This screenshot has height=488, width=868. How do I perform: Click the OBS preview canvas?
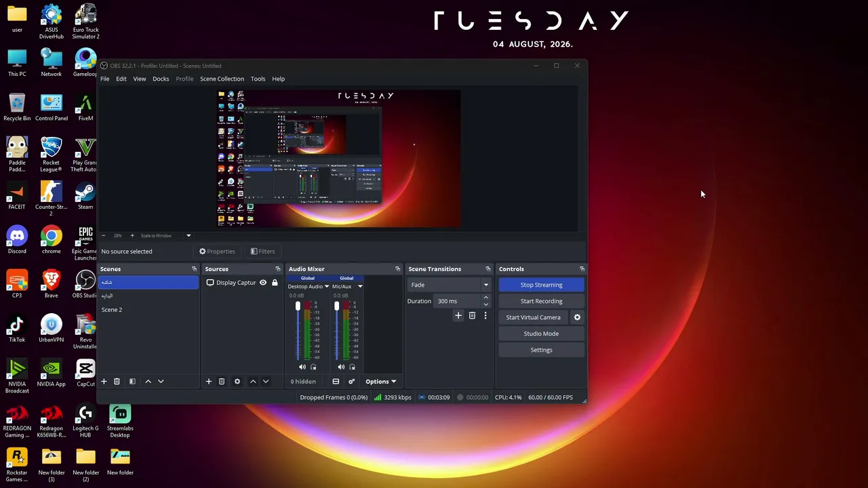pyautogui.click(x=339, y=159)
